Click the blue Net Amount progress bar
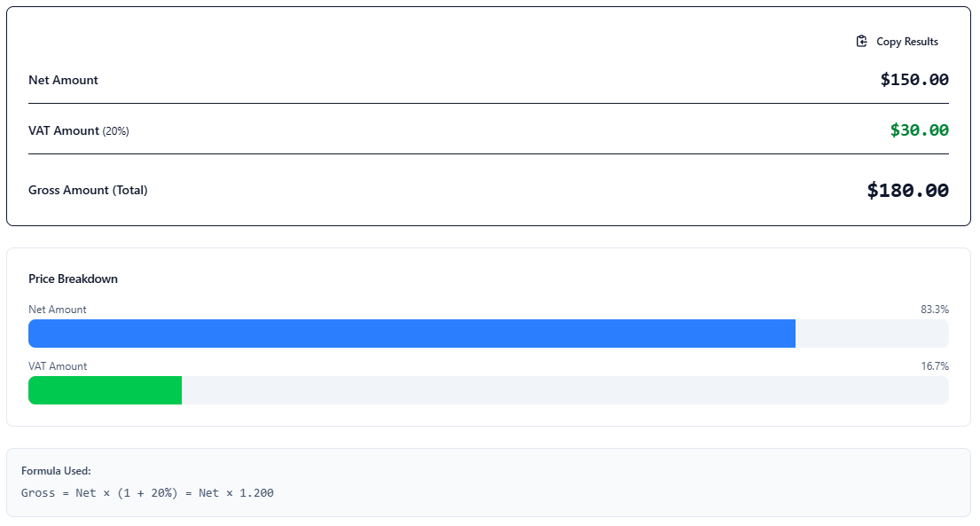Viewport: 980px width, 526px height. (x=412, y=334)
